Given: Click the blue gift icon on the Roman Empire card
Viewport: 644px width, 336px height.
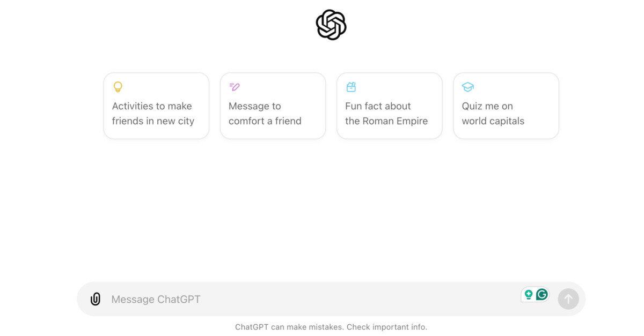Looking at the screenshot, I should pyautogui.click(x=350, y=87).
